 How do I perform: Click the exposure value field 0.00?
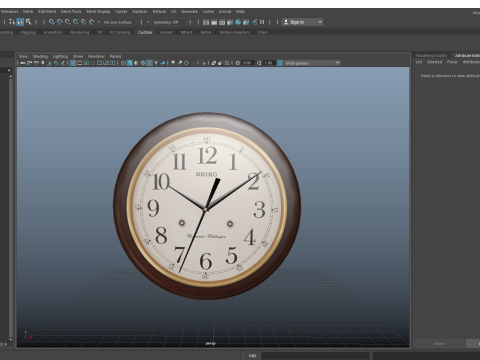point(248,63)
